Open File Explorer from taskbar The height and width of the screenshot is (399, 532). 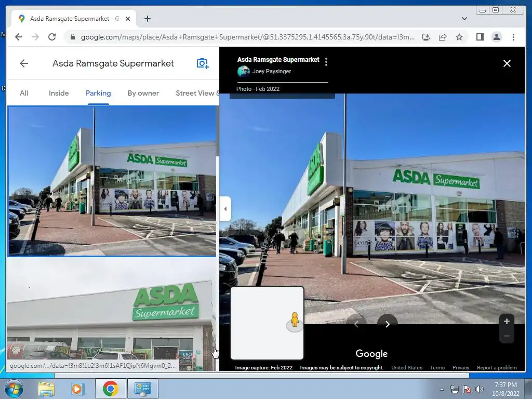tap(46, 389)
